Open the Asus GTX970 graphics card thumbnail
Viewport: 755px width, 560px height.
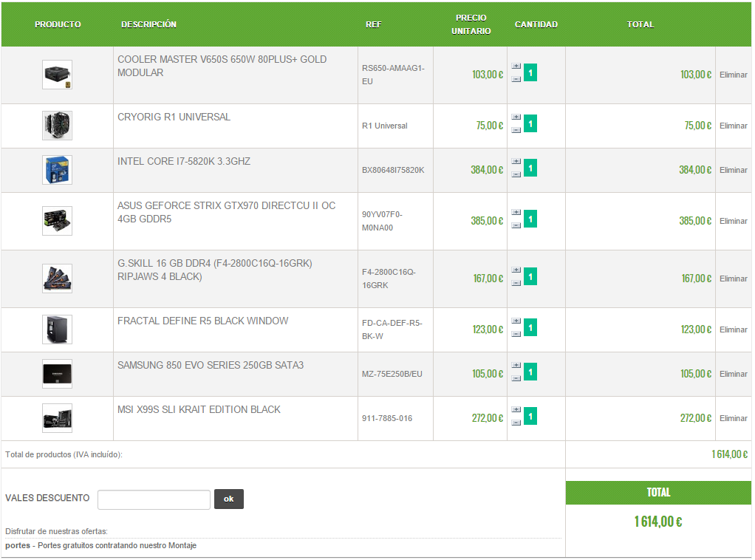pyautogui.click(x=58, y=221)
